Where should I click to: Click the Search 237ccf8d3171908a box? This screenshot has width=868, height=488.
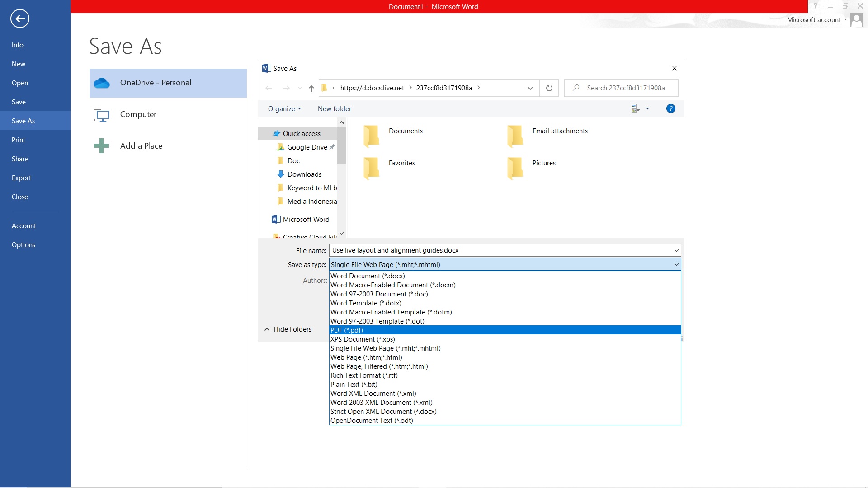pos(621,88)
